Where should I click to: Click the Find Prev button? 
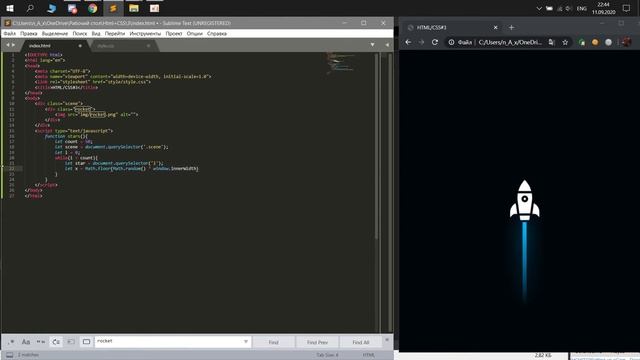pos(317,342)
